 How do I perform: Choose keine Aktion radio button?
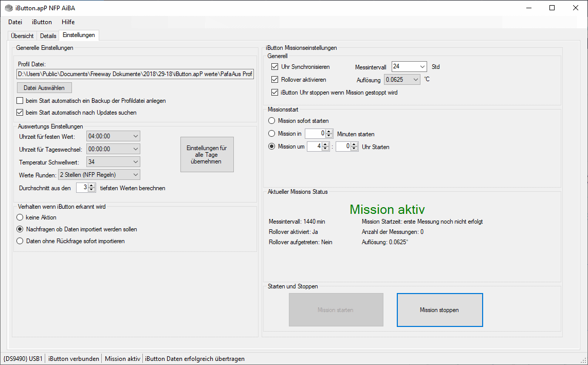(x=21, y=217)
